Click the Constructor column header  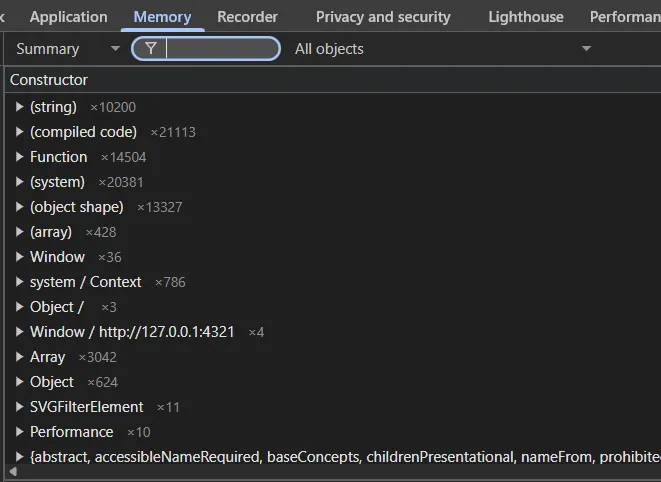point(49,80)
